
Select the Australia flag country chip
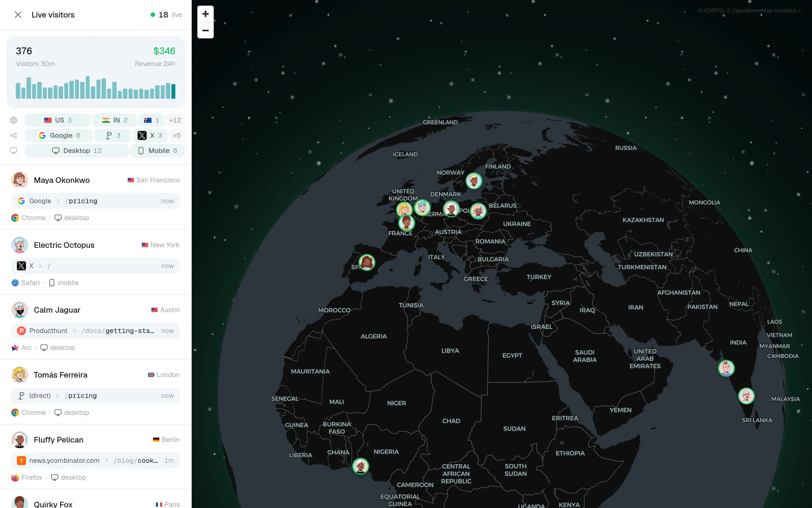(x=151, y=120)
